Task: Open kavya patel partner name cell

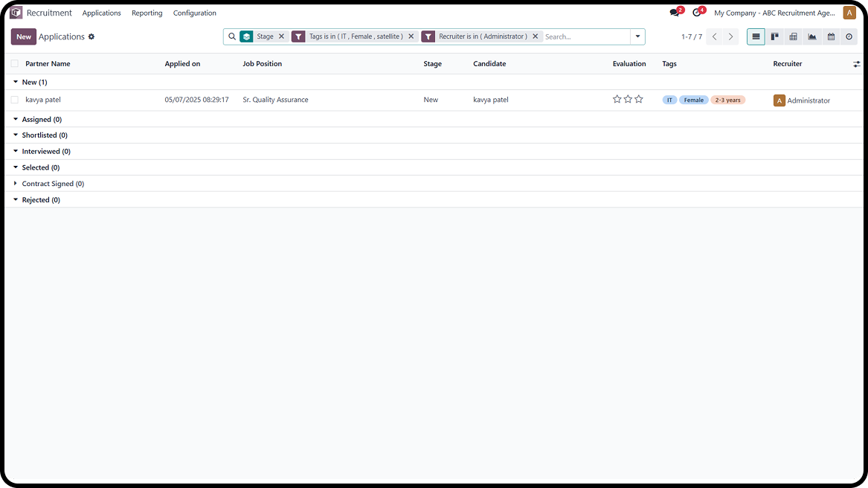Action: point(43,100)
